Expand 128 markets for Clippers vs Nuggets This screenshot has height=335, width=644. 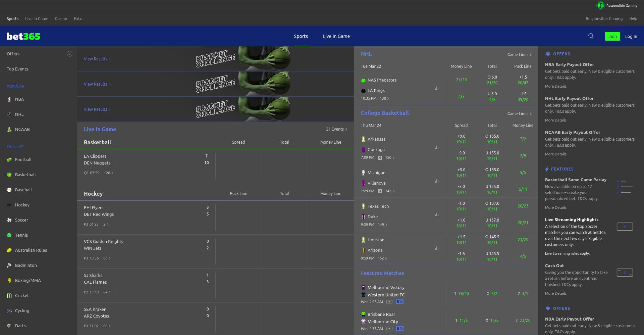pos(109,173)
